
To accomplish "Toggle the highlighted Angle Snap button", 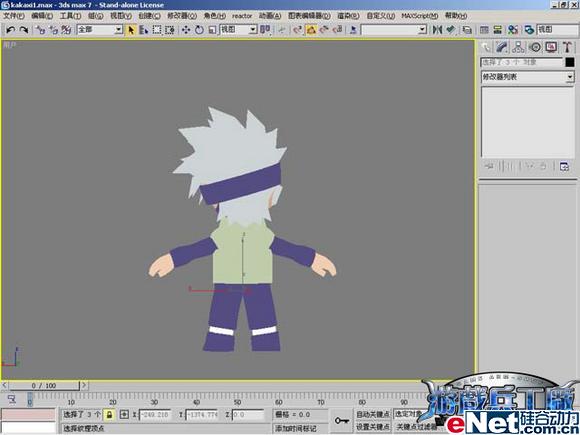I will point(311,30).
